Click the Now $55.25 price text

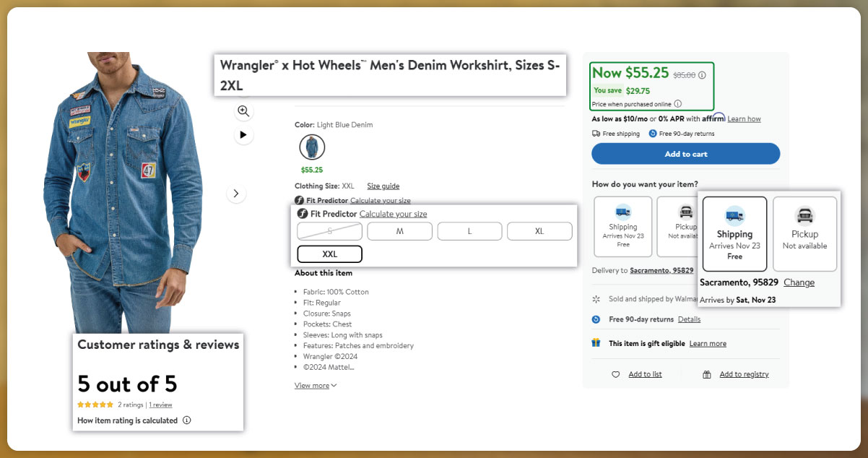pos(630,72)
